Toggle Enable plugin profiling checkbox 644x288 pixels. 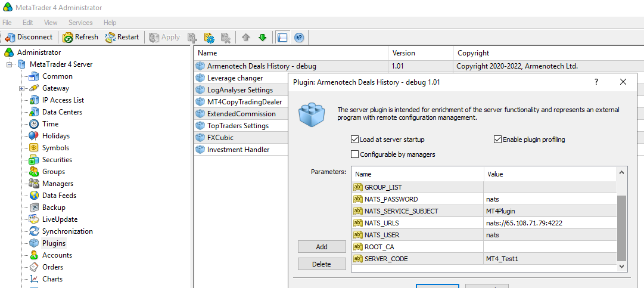tap(498, 140)
